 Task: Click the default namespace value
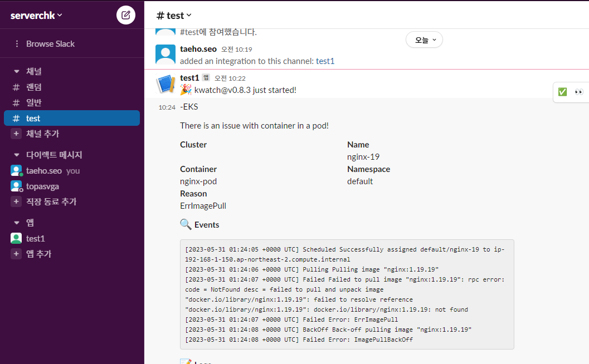point(360,181)
